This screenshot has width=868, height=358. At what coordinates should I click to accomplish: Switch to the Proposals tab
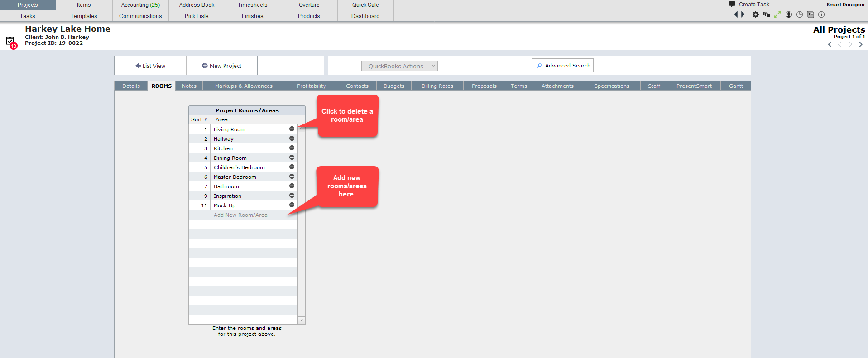tap(484, 86)
